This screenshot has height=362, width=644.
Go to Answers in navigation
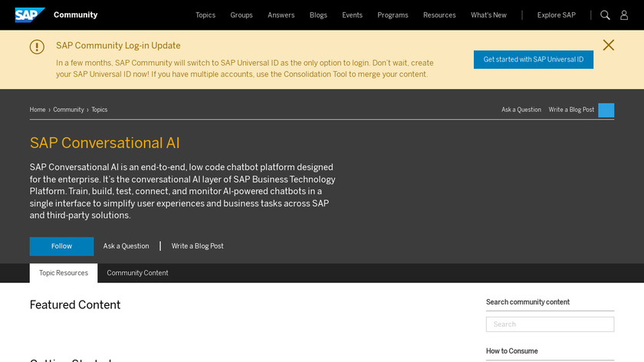[x=281, y=15]
